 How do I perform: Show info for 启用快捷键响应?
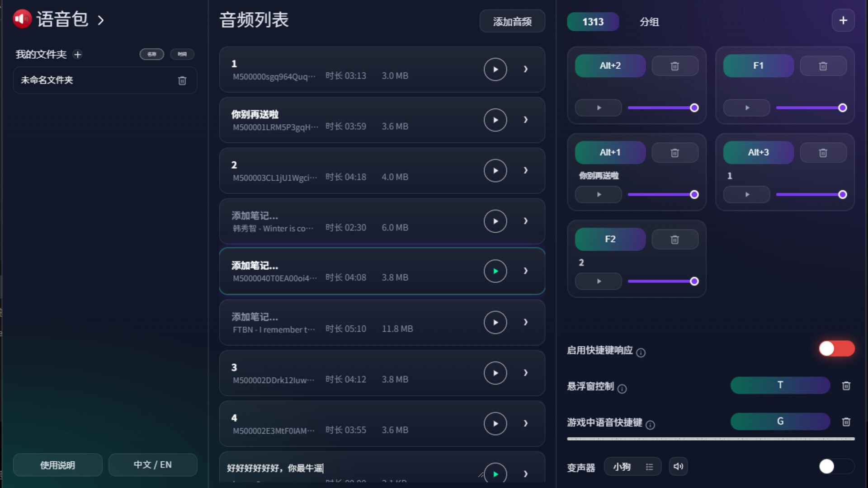641,353
